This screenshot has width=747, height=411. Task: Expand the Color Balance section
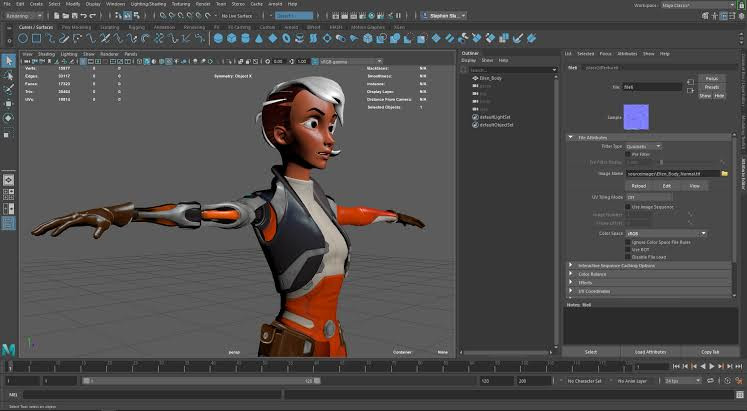click(571, 274)
